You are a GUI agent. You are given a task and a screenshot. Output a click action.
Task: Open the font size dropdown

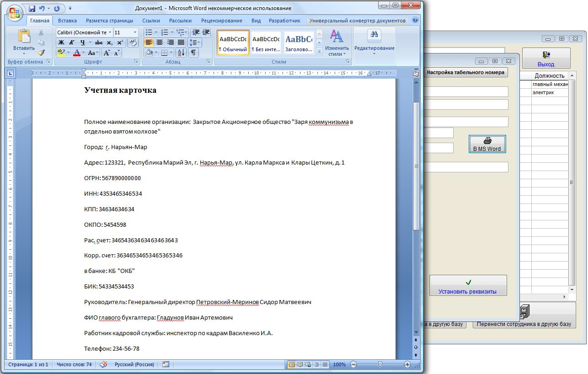(x=135, y=32)
